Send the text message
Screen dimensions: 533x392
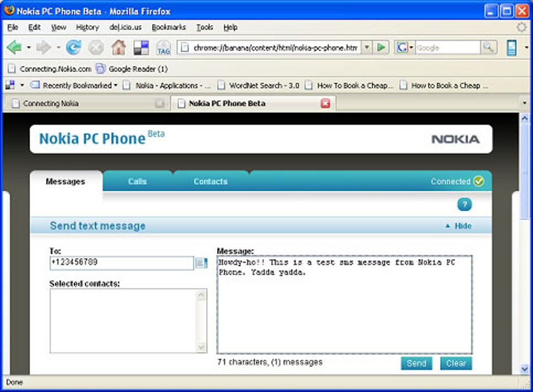coord(416,363)
